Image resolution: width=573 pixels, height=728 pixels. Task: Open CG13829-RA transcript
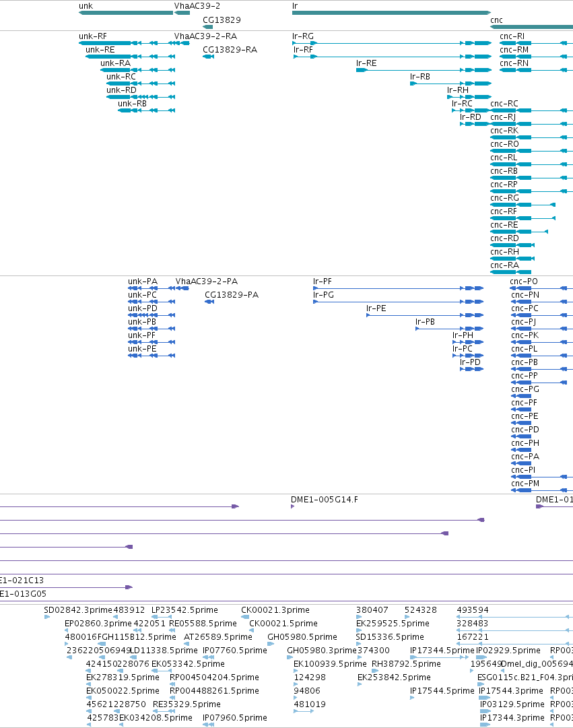click(230, 50)
